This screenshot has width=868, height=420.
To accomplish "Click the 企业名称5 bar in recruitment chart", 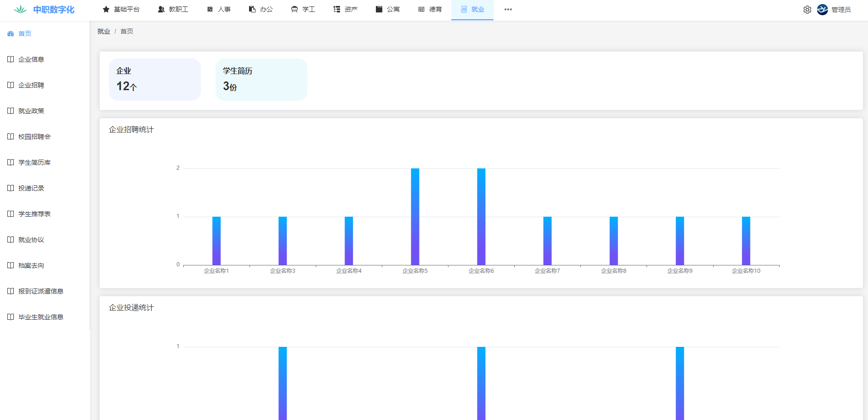I will (x=415, y=216).
